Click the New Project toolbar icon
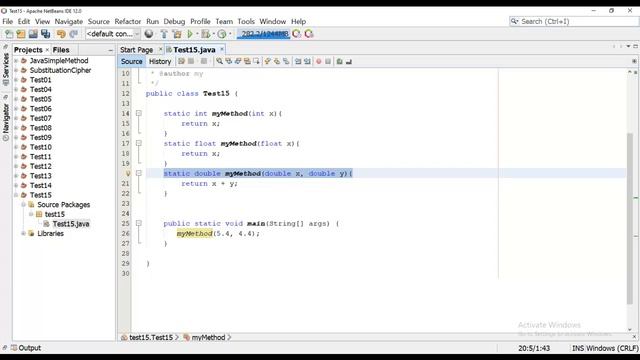The width and height of the screenshot is (640, 360). (21, 34)
